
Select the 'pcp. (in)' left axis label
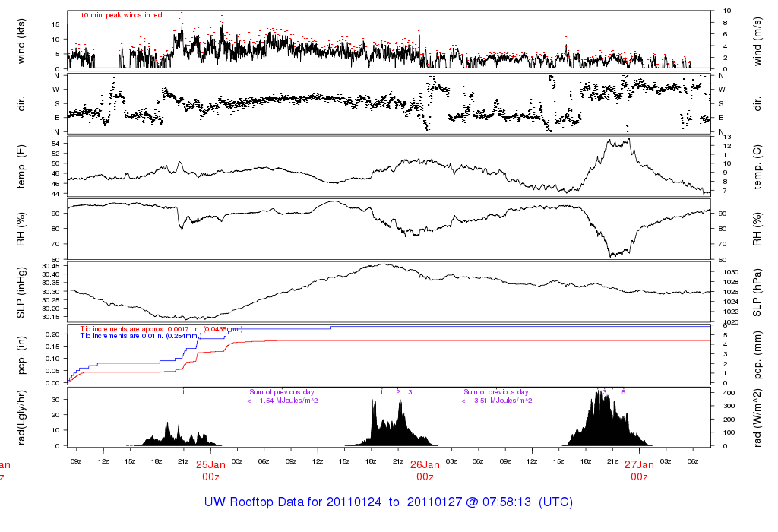(22, 355)
